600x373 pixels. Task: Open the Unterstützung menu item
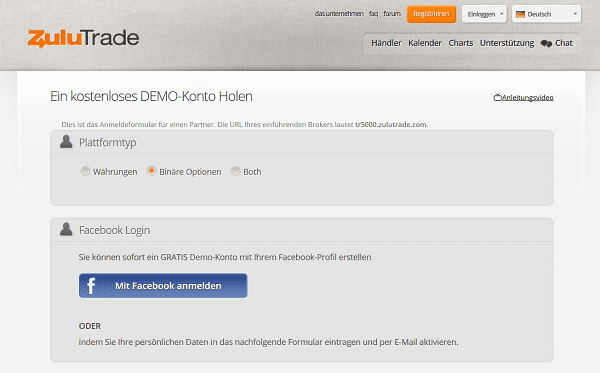coord(507,43)
